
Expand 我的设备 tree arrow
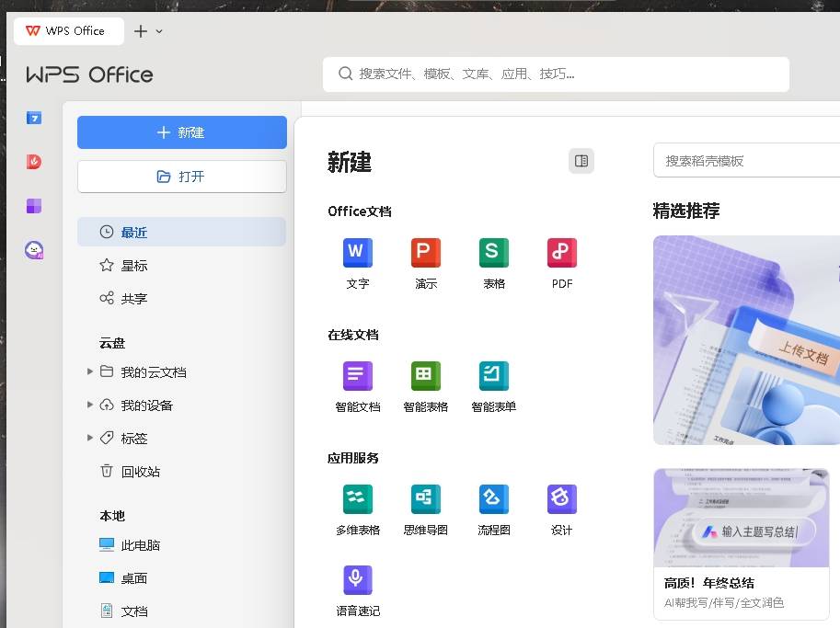point(89,405)
